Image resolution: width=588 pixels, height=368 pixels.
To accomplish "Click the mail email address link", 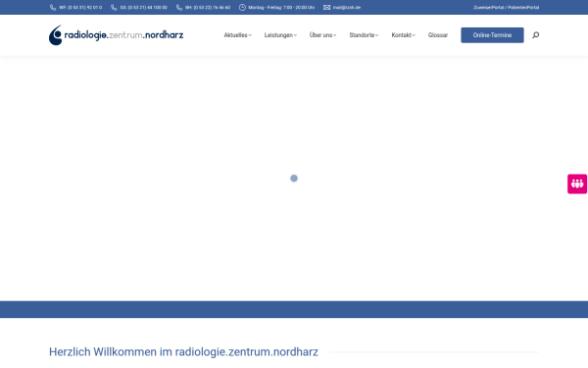I will 347,8.
